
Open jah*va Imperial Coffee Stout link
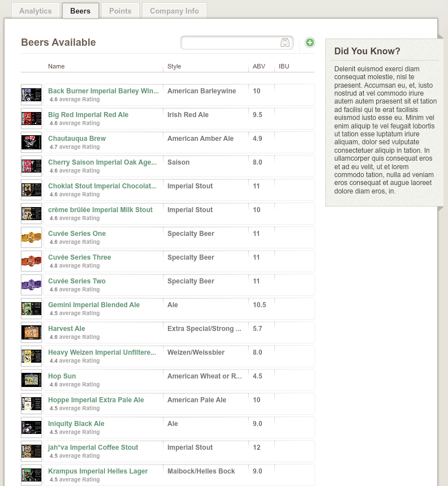[93, 448]
